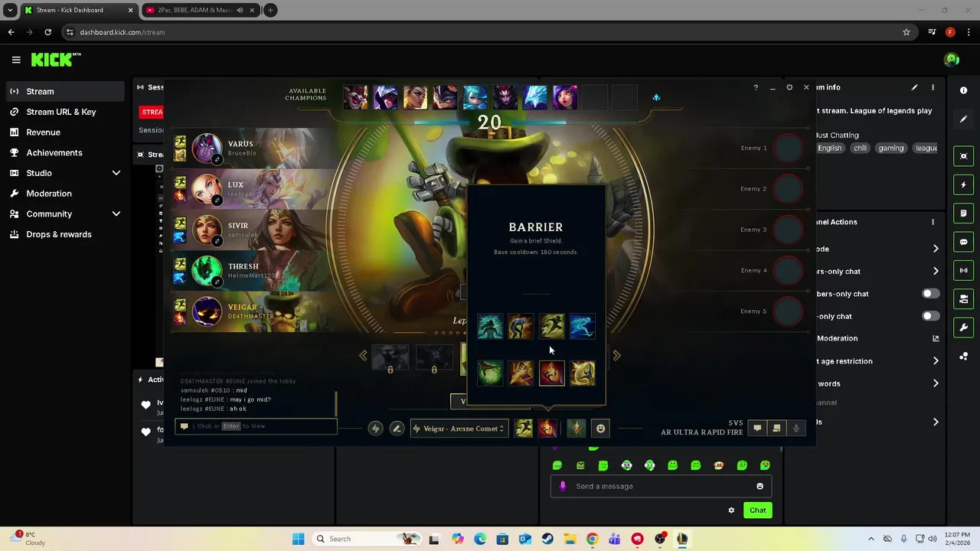980x551 pixels.
Task: Choose the Ignite spell in the popup grid
Action: tap(551, 373)
